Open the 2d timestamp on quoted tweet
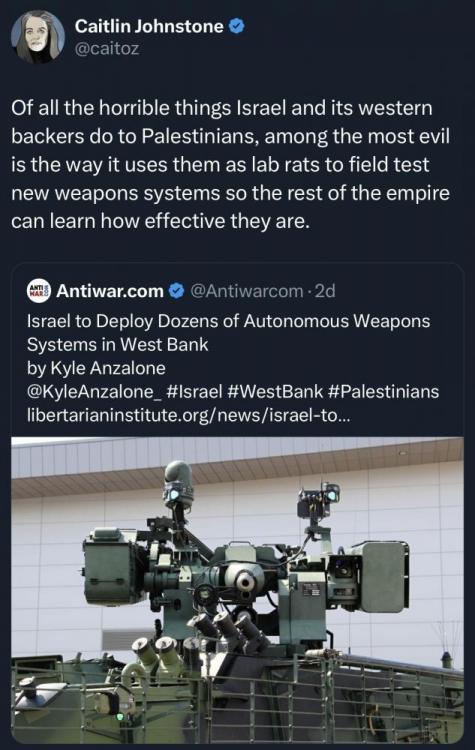 click(x=324, y=291)
